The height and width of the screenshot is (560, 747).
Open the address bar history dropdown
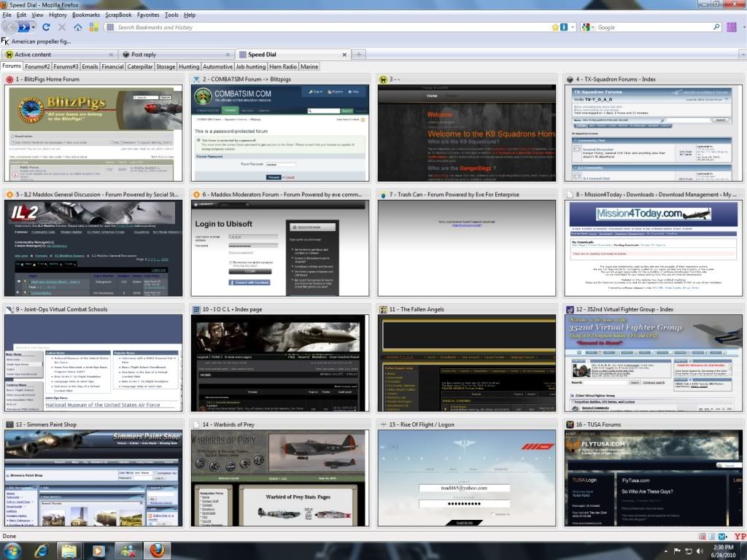(x=573, y=27)
